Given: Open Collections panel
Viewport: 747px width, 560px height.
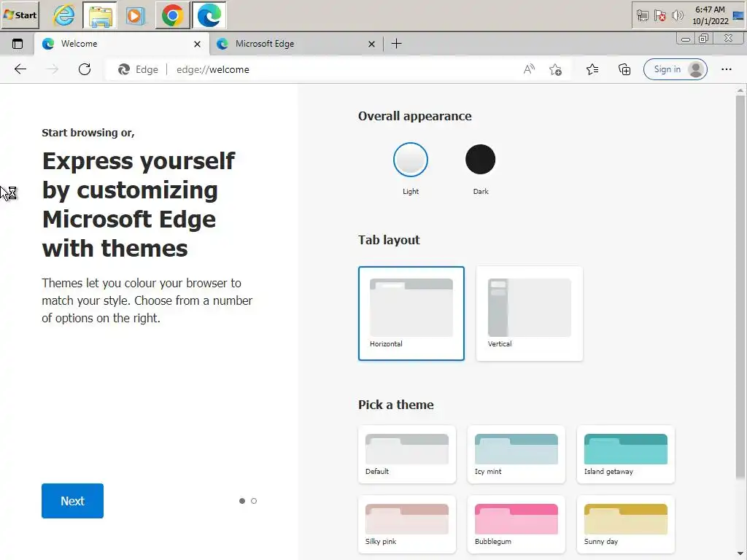Looking at the screenshot, I should tap(624, 69).
